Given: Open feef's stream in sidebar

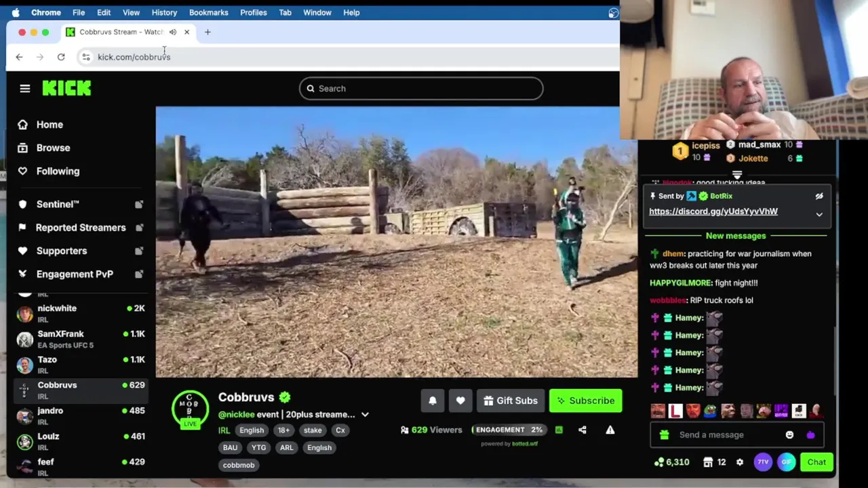Looking at the screenshot, I should point(81,468).
